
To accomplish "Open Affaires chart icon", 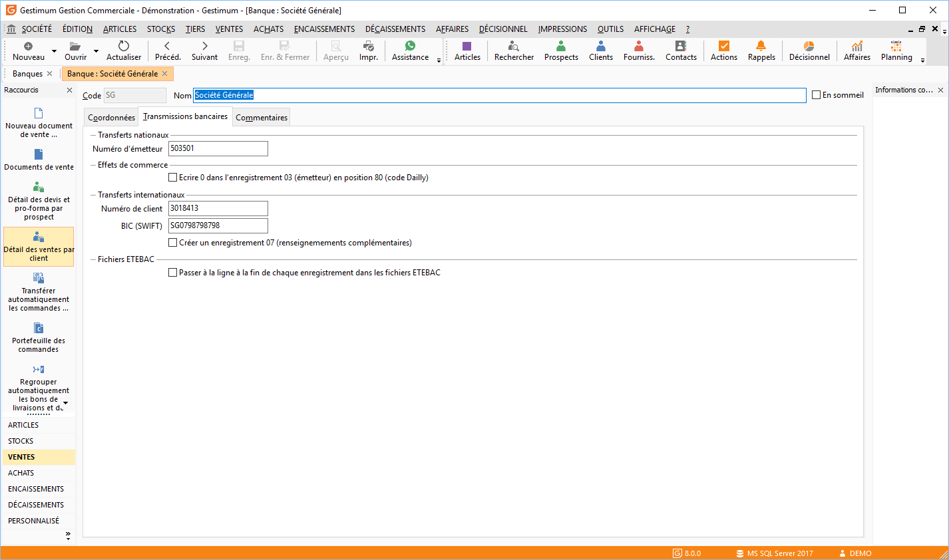I will [x=857, y=46].
